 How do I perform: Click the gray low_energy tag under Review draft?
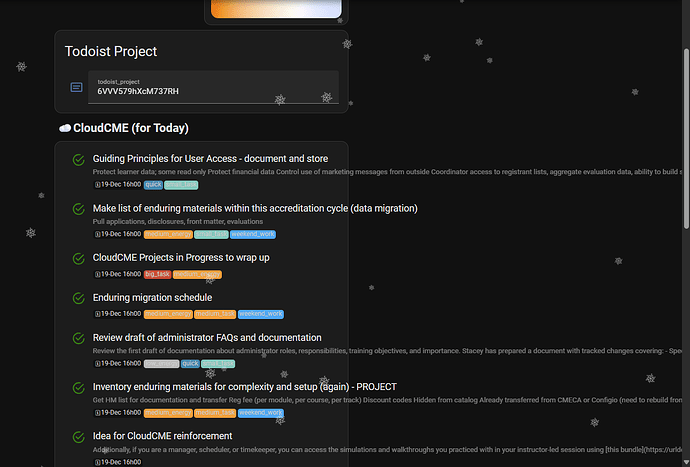point(161,364)
